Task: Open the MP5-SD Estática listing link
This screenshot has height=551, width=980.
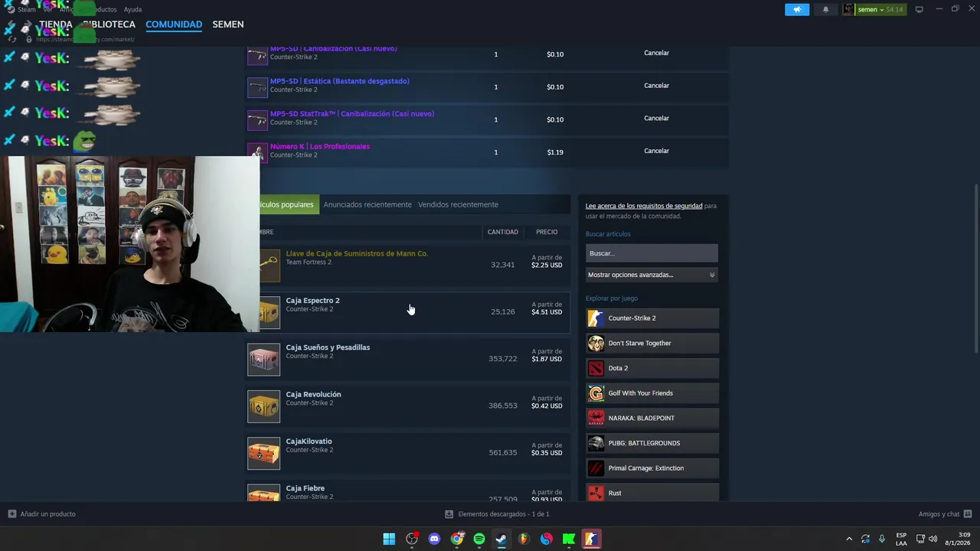Action: (339, 81)
